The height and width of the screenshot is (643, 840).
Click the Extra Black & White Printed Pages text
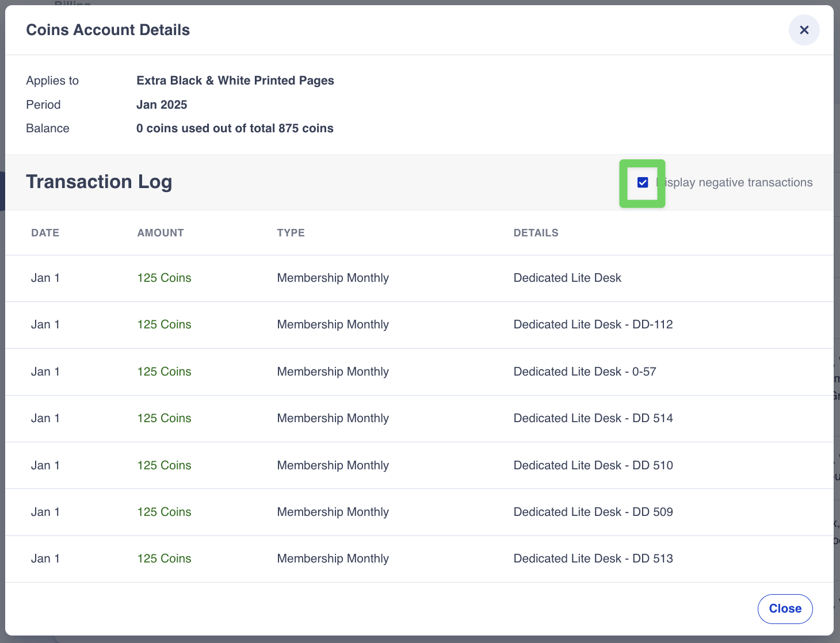pyautogui.click(x=235, y=81)
